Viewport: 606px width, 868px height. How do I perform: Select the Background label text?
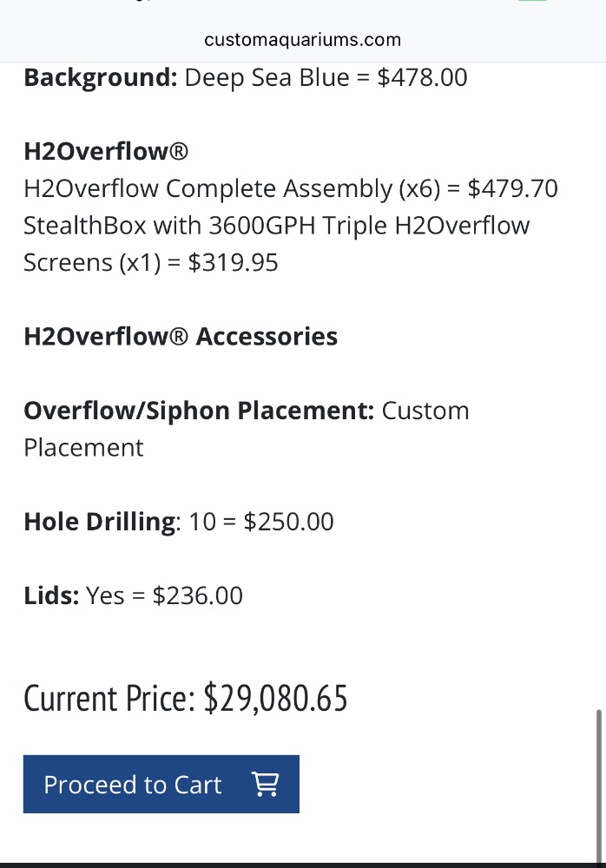(100, 77)
